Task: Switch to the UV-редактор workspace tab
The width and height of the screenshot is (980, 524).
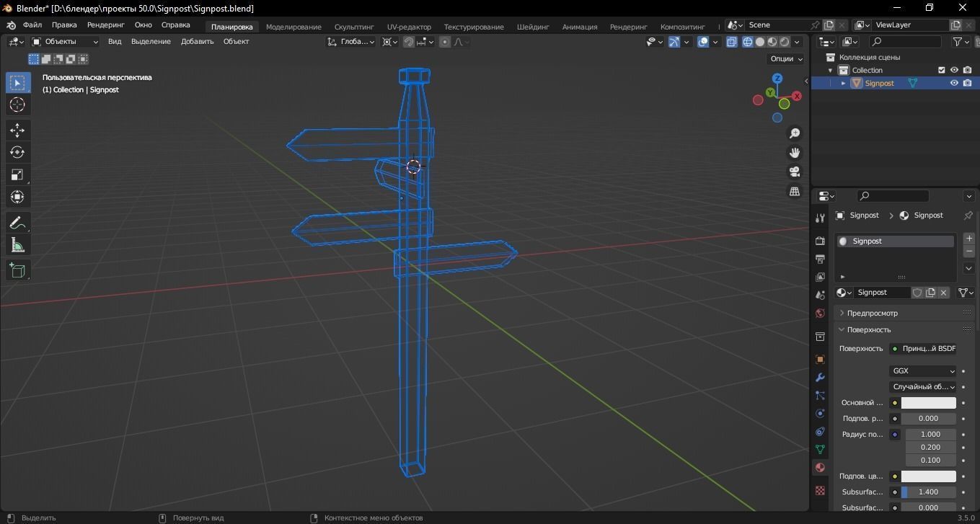Action: tap(409, 27)
